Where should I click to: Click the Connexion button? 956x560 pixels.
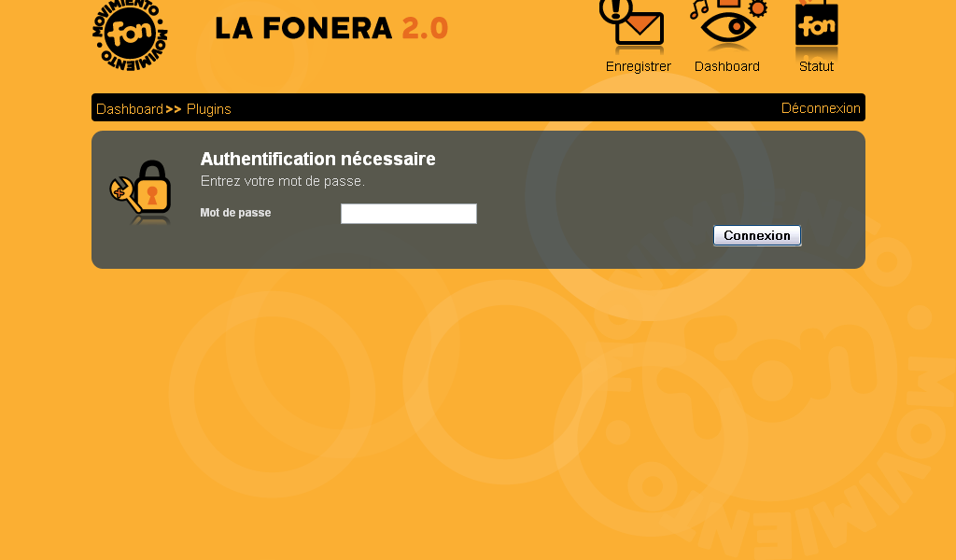[x=756, y=235]
